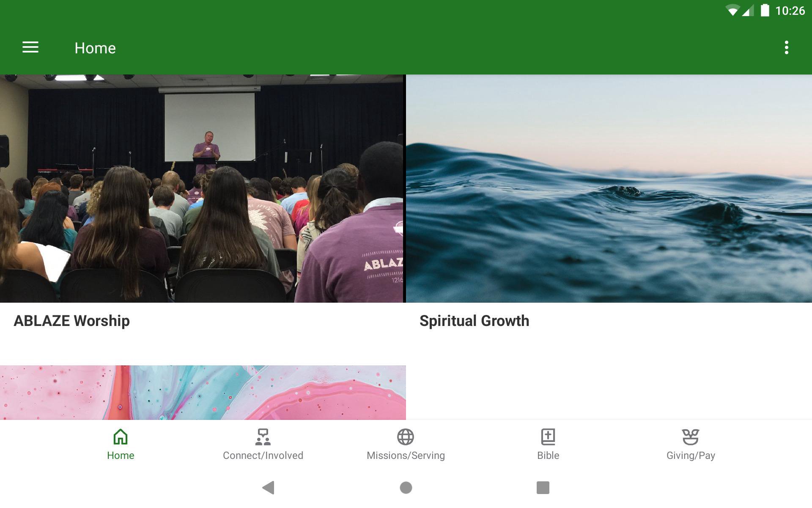The height and width of the screenshot is (508, 812).
Task: Open the ABLAZE Worship audience photo
Action: point(202,189)
